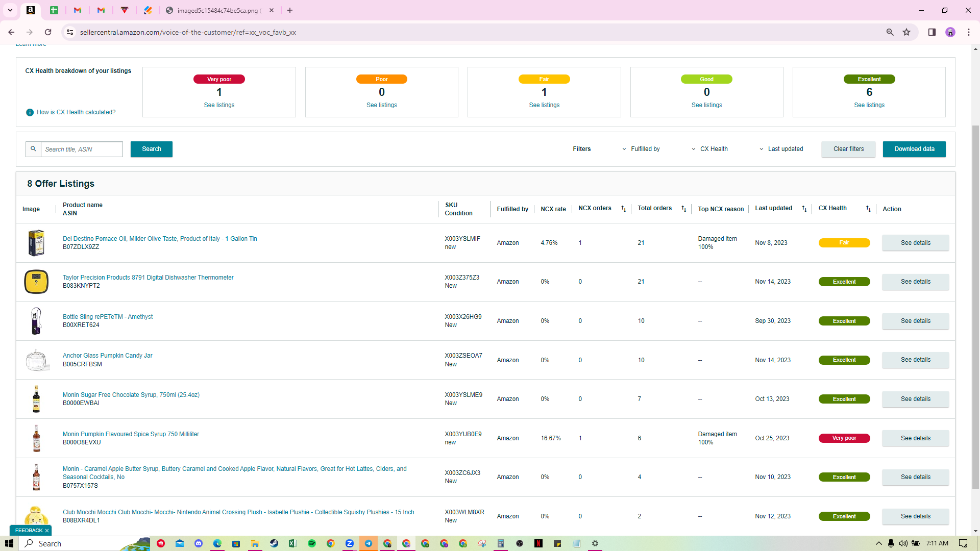Open the Chrome tab search dropdown
Image resolution: width=980 pixels, height=551 pixels.
tap(10, 10)
